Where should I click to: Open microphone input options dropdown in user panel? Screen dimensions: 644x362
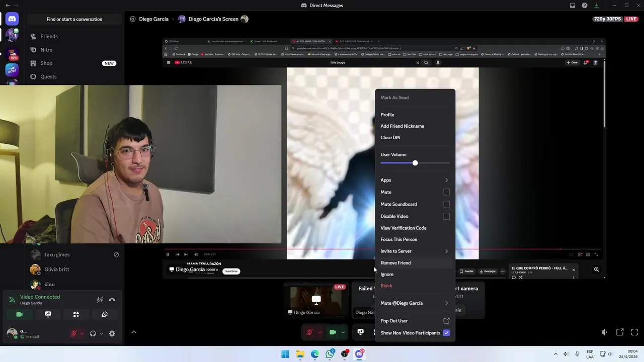pyautogui.click(x=82, y=333)
